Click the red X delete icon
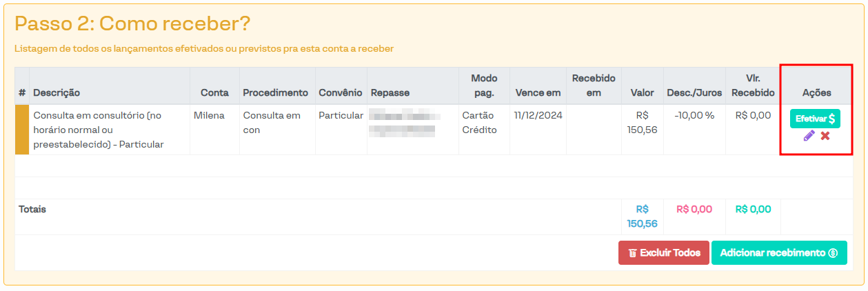 click(x=825, y=136)
